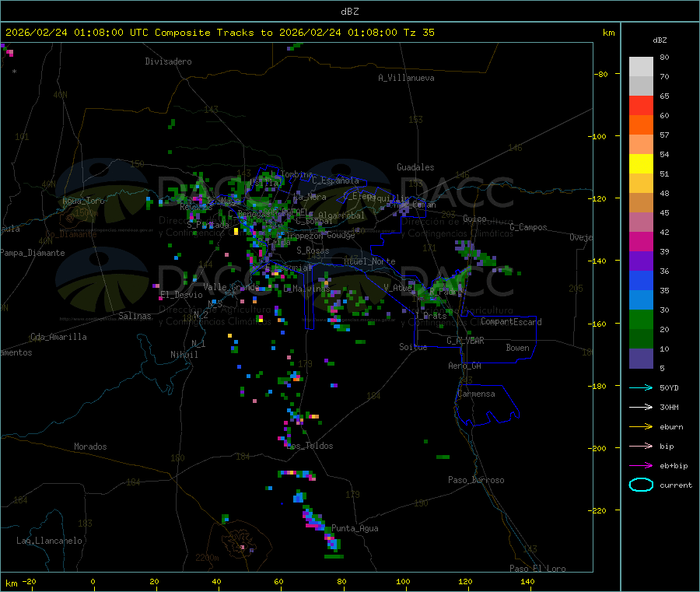Click the 'Aero_GA' map label
The height and width of the screenshot is (592, 700).
tap(465, 366)
